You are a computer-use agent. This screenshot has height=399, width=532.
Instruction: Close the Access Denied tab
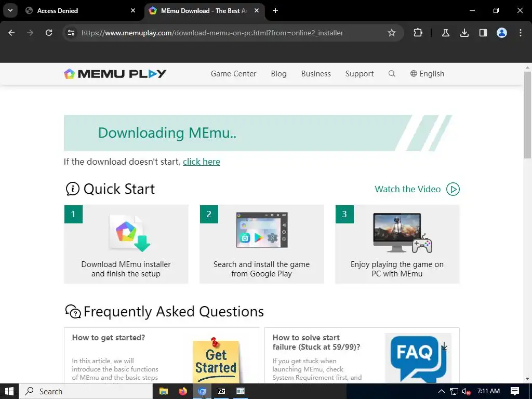133,10
